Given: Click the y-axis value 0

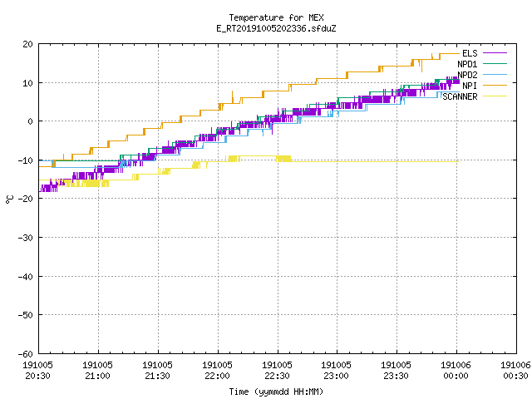Looking at the screenshot, I should coord(31,121).
